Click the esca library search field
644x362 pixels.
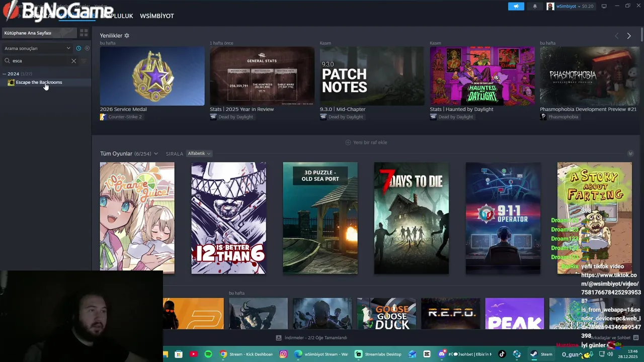point(40,61)
